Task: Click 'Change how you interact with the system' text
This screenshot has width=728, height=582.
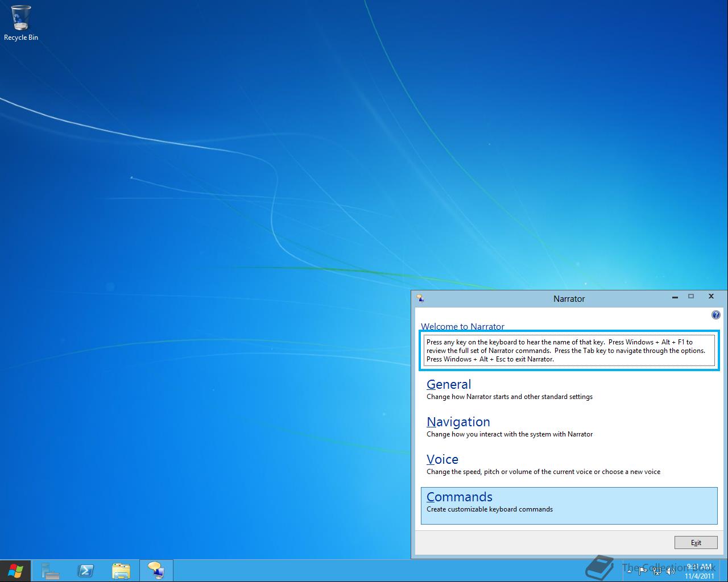Action: pos(510,434)
